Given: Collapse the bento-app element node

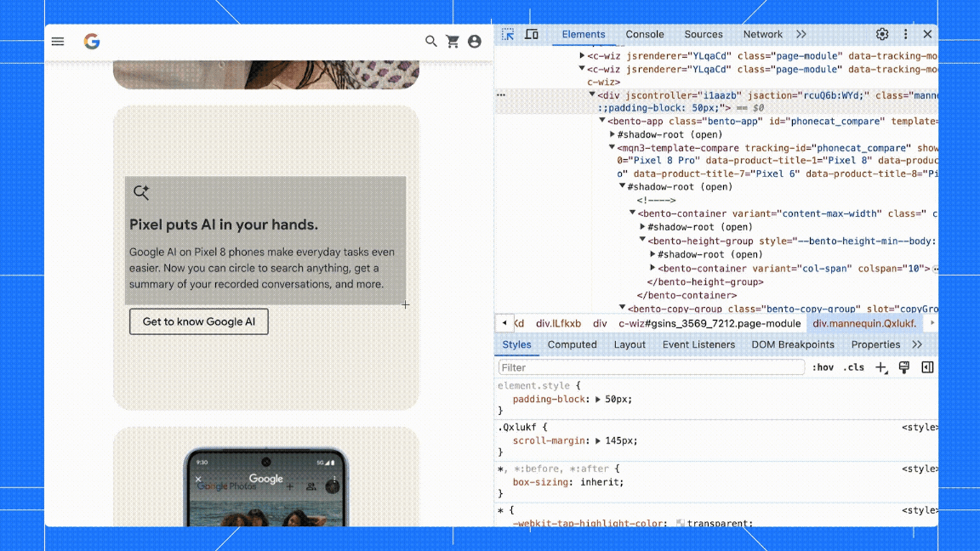Looking at the screenshot, I should tap(602, 120).
